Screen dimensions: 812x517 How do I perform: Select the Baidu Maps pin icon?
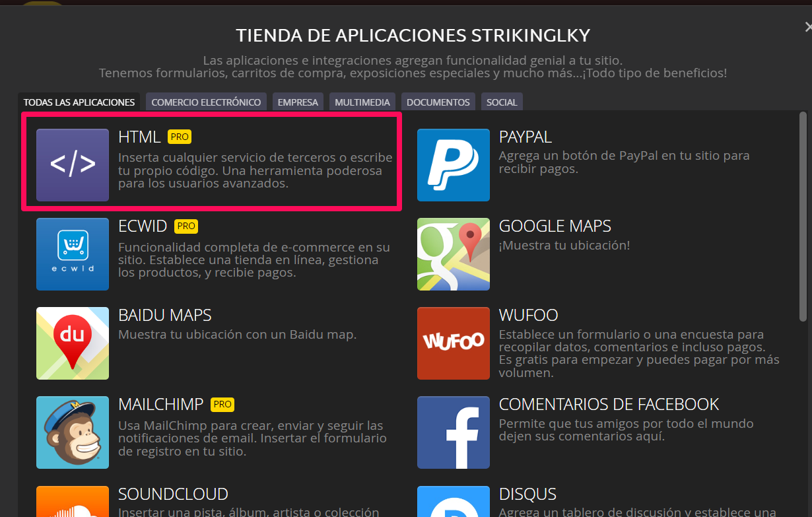tap(73, 343)
